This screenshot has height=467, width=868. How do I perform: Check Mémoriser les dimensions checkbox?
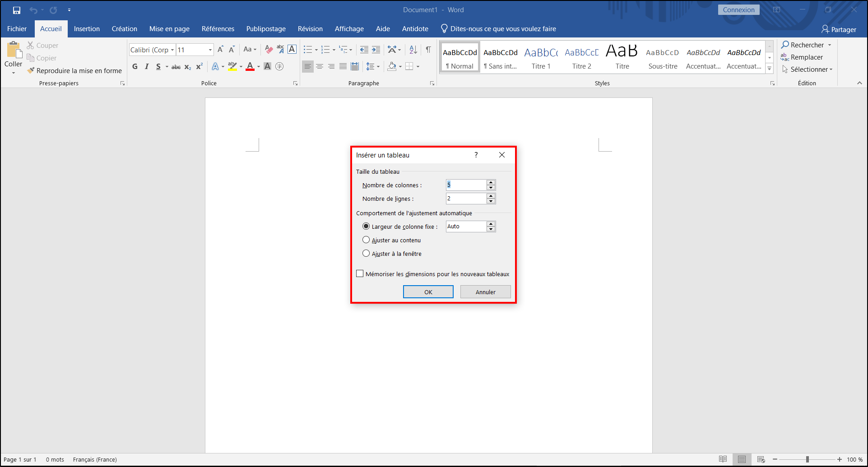360,273
